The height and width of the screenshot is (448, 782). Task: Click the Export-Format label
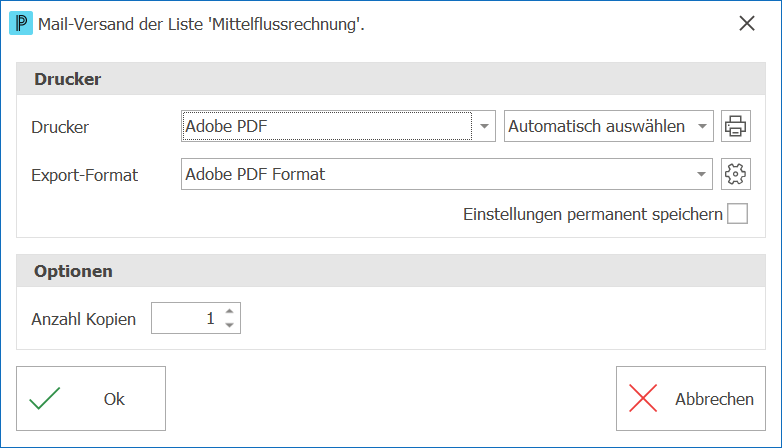84,175
